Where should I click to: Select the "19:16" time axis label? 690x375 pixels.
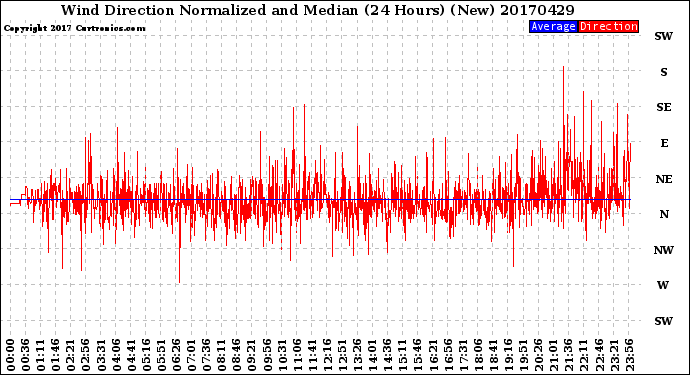pos(508,355)
